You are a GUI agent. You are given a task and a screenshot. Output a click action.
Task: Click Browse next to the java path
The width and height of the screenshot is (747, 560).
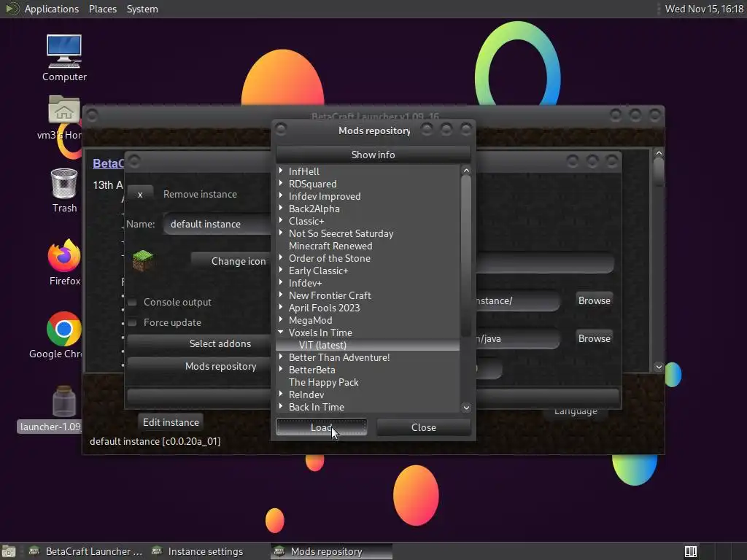594,338
